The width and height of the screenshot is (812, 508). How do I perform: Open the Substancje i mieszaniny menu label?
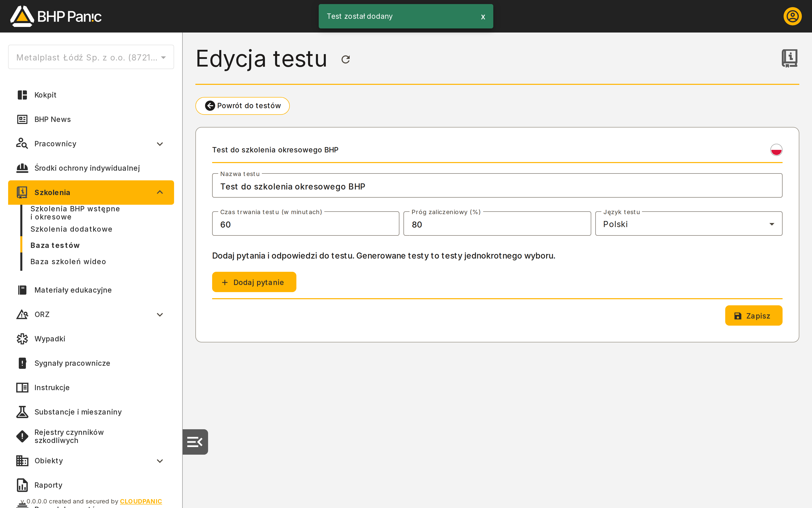click(x=78, y=412)
